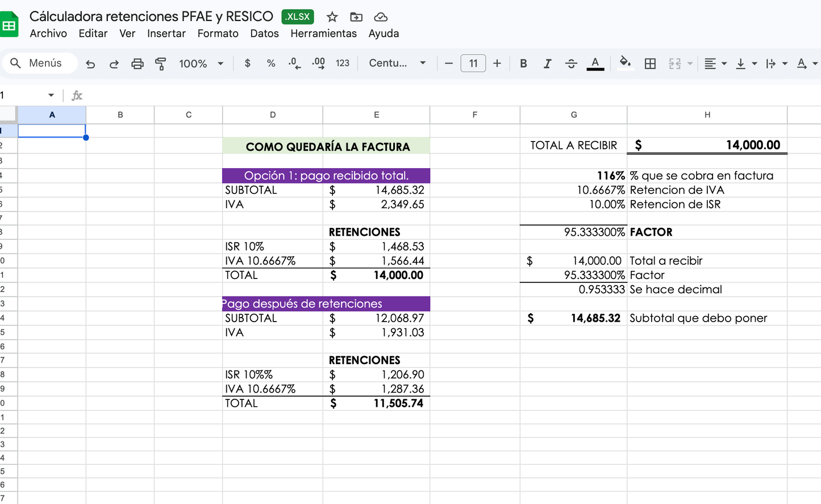
Task: Select the 14,685.32 subtotal in column E
Action: pos(376,190)
